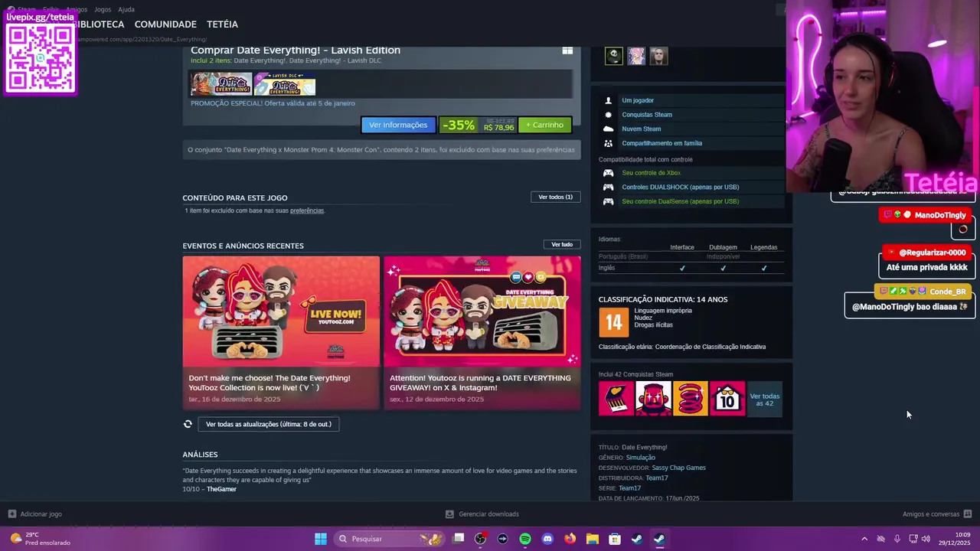Image resolution: width=980 pixels, height=551 pixels.
Task: Open the Sassy Chap Games developer link
Action: pos(678,468)
